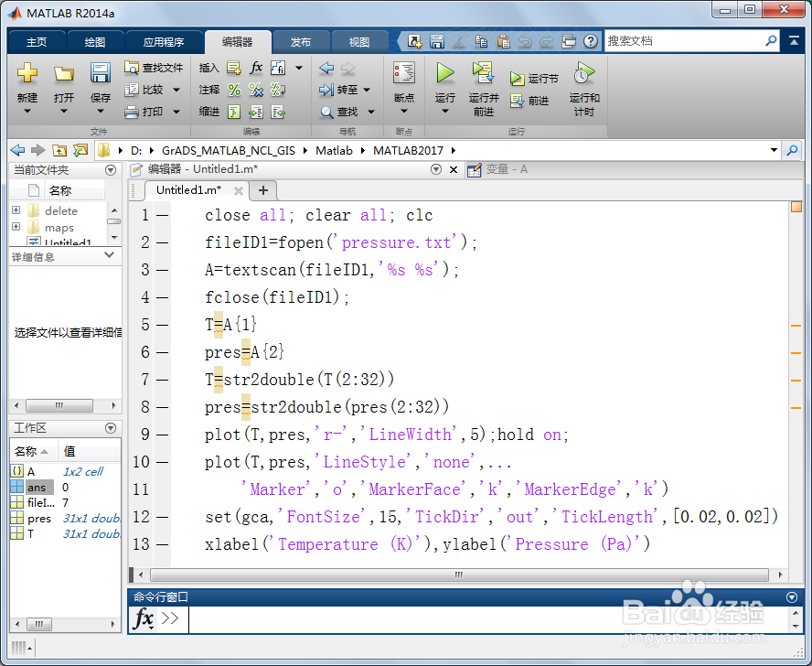Click the plus button to add new editor tab
The height and width of the screenshot is (666, 812).
[x=263, y=190]
